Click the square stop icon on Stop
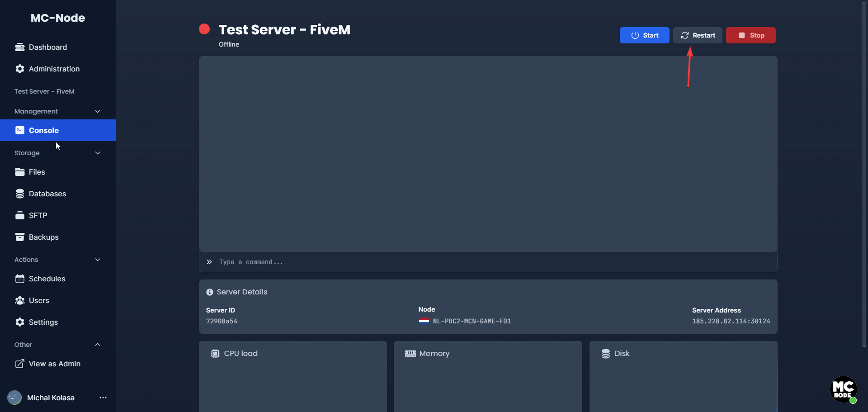868x412 pixels. (742, 35)
